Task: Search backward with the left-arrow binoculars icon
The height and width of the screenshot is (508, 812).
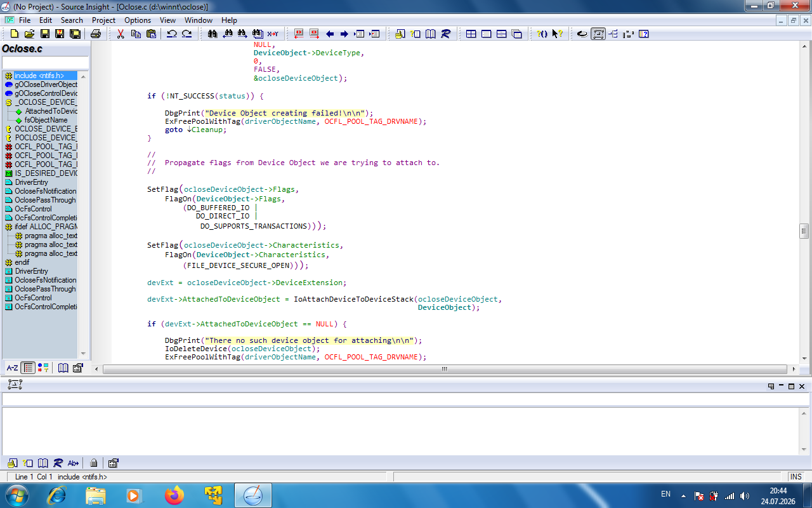Action: click(x=227, y=34)
